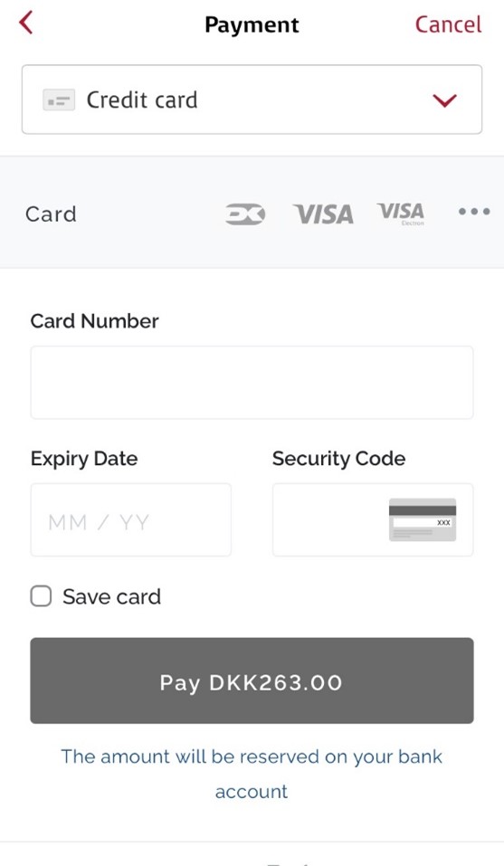Click the Payment title header
The height and width of the screenshot is (866, 504).
tap(252, 24)
